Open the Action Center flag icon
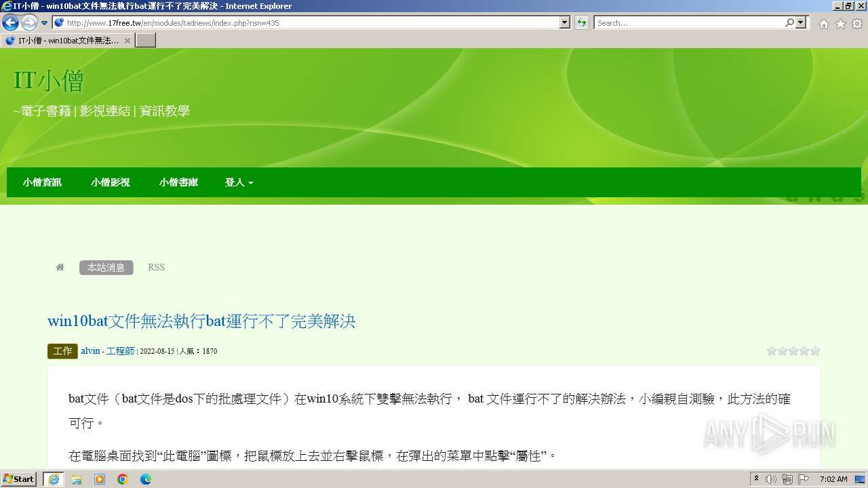Viewport: 868px width, 488px height. tap(804, 479)
